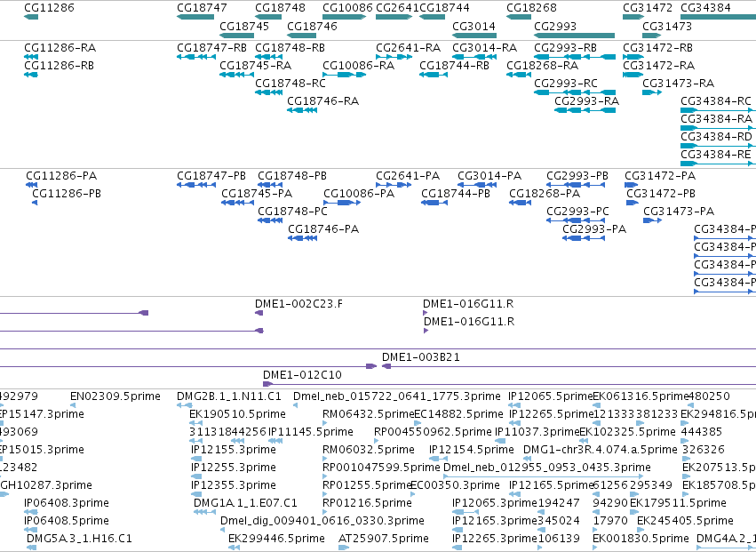Select the CG18746-RA transcript label
Screen dimensions: 756x552
(323, 100)
